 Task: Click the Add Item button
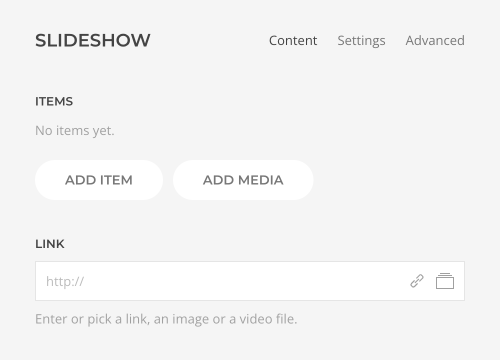(99, 180)
